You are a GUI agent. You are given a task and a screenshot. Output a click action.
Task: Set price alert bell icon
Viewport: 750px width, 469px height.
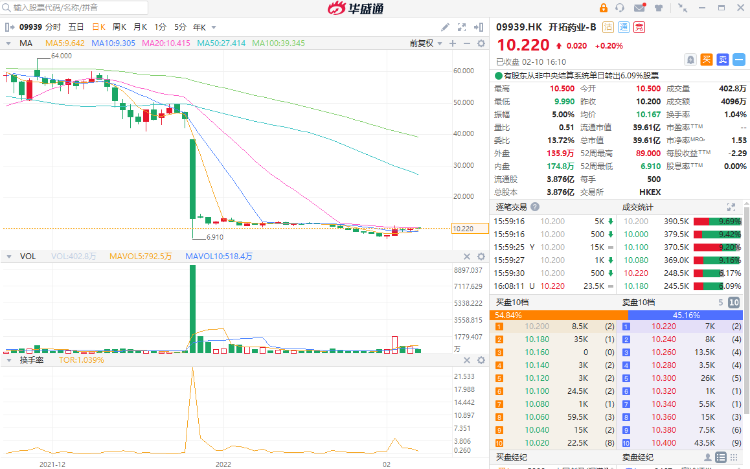tap(690, 60)
